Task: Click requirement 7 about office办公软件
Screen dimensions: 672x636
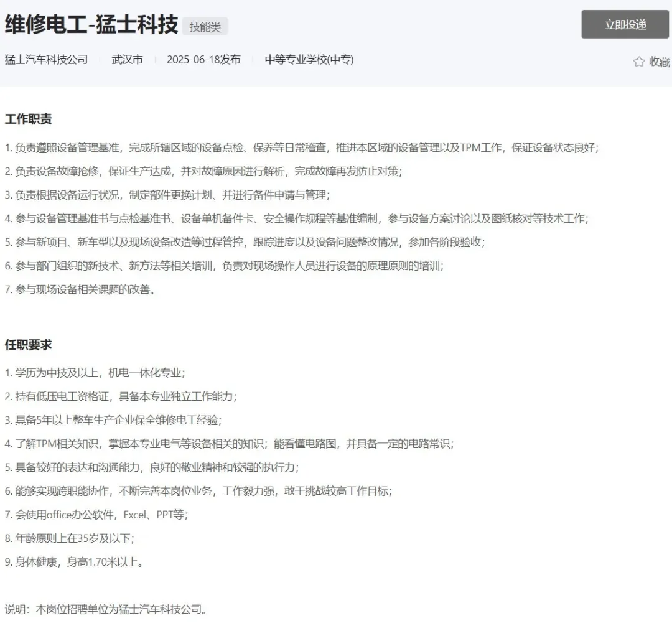Action: (x=96, y=514)
